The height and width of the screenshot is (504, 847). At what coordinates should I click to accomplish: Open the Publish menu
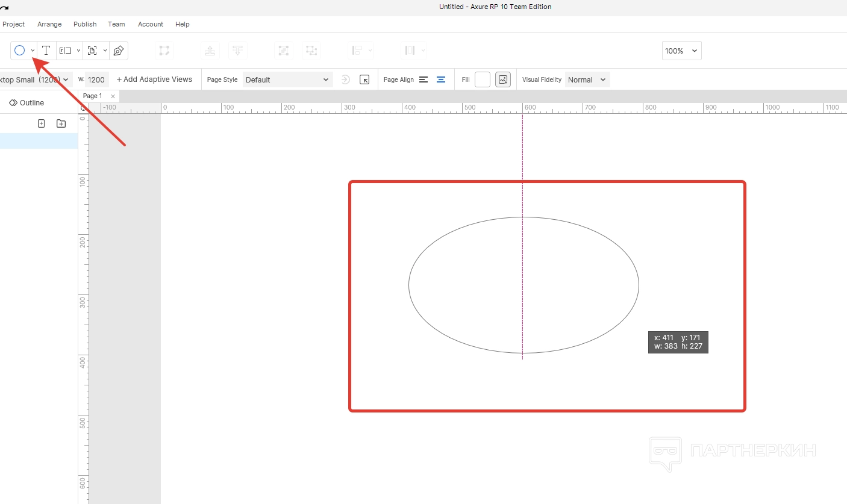point(85,24)
